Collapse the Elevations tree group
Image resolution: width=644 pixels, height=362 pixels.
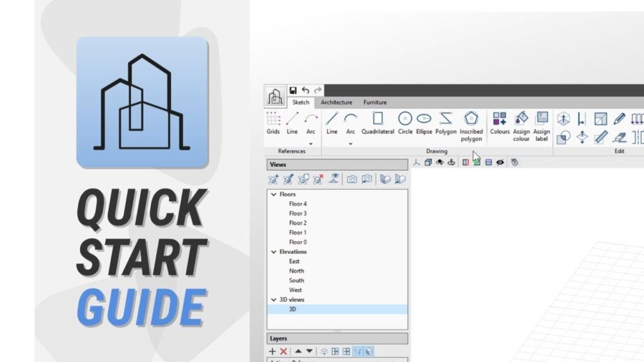pos(274,252)
